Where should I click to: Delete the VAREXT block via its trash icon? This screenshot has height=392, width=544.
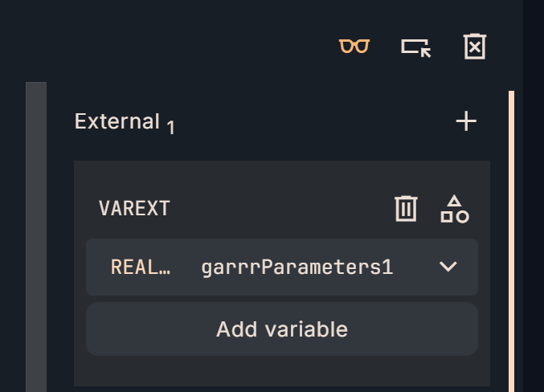tap(406, 209)
